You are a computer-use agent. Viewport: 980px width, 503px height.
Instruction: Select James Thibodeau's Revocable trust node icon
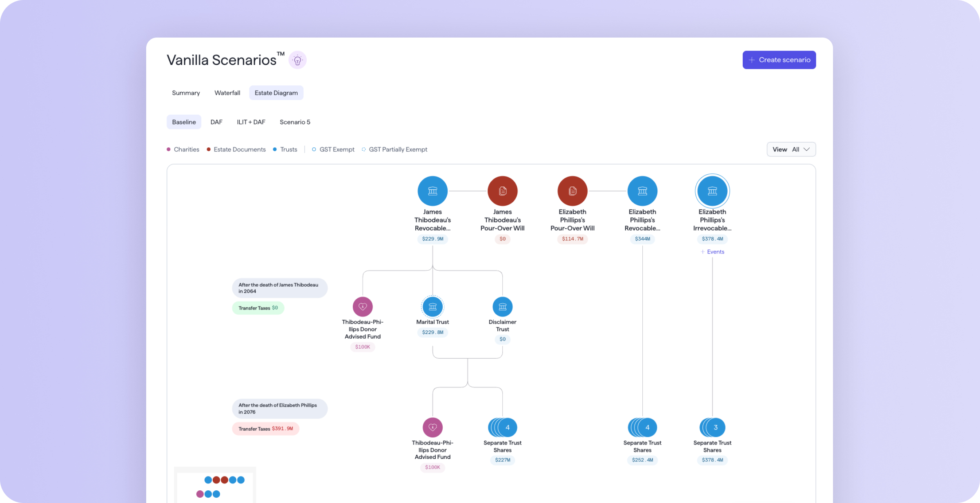[x=432, y=191]
